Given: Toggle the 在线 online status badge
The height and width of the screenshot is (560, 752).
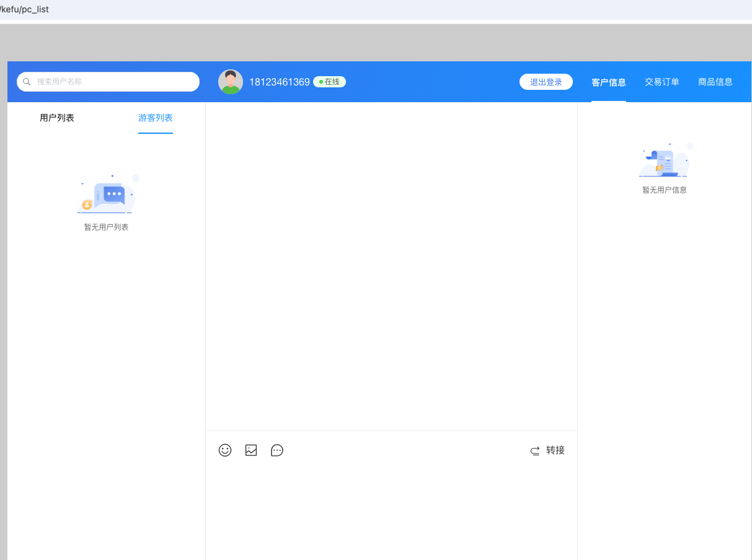Looking at the screenshot, I should coord(329,82).
